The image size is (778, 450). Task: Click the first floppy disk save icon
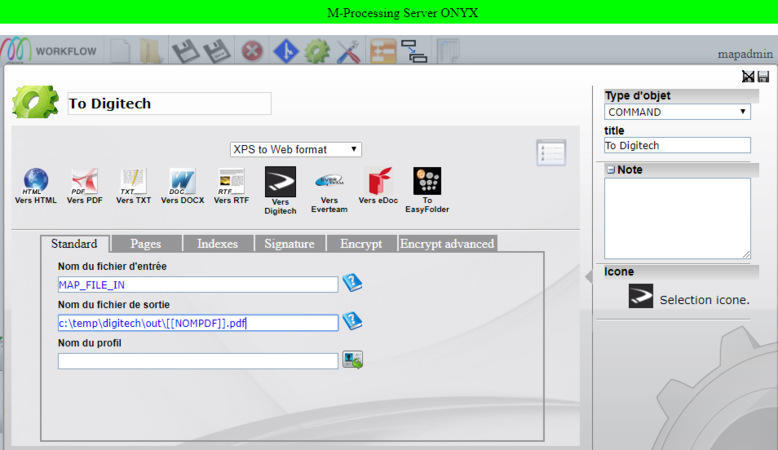[185, 51]
